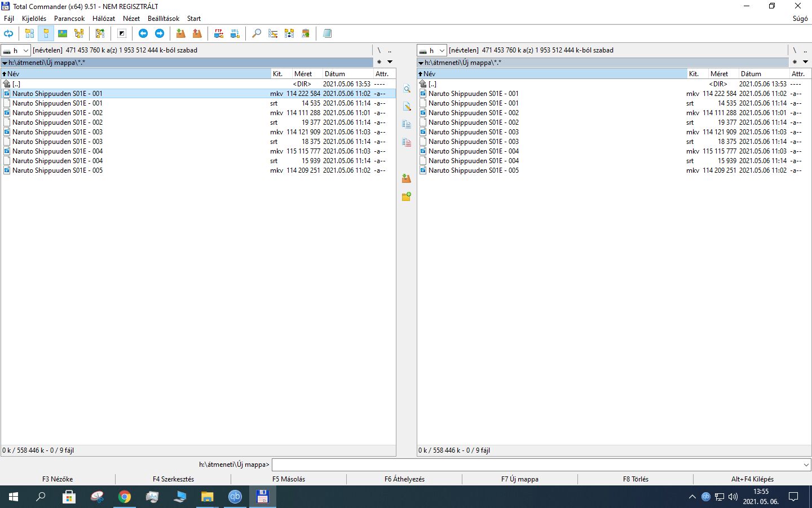Open right panel directory history arrow

pyautogui.click(x=806, y=62)
